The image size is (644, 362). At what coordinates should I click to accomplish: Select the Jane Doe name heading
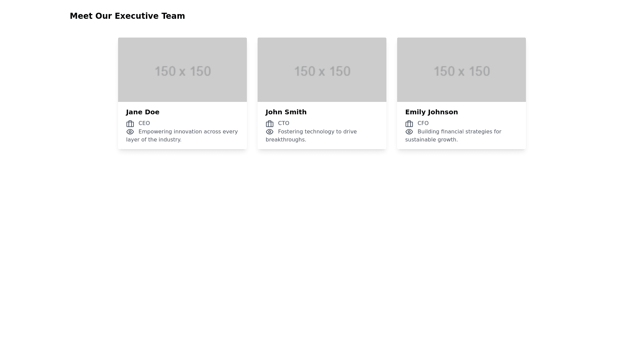pyautogui.click(x=143, y=112)
